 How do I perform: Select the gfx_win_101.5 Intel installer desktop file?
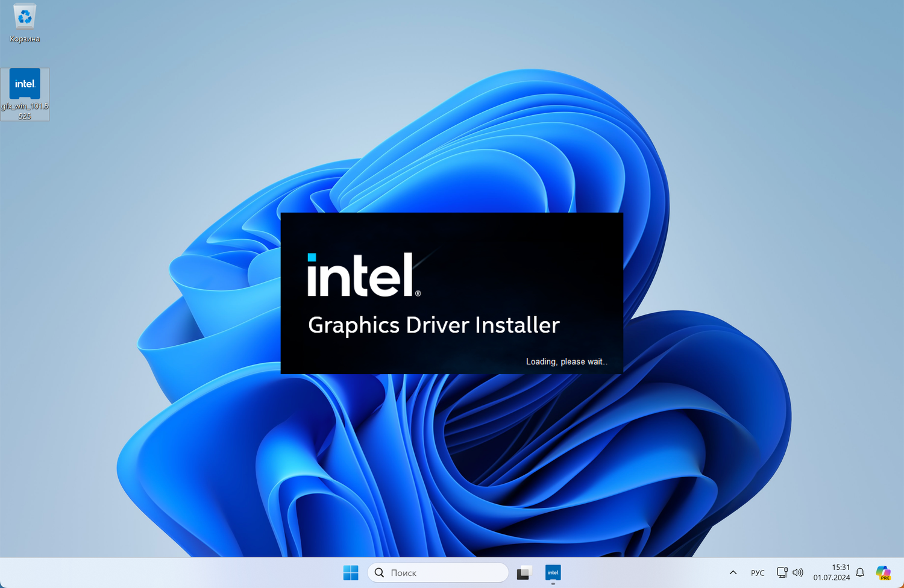tap(25, 95)
